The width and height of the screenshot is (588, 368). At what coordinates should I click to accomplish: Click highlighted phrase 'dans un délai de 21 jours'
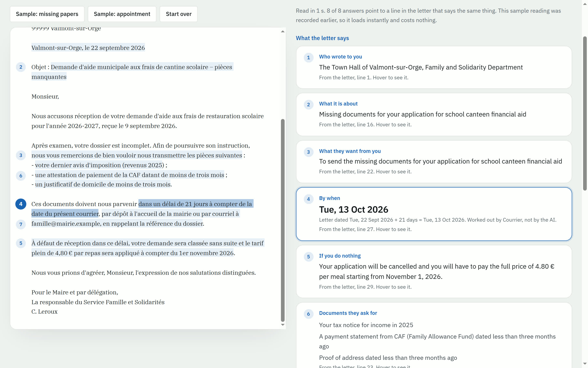pos(173,204)
